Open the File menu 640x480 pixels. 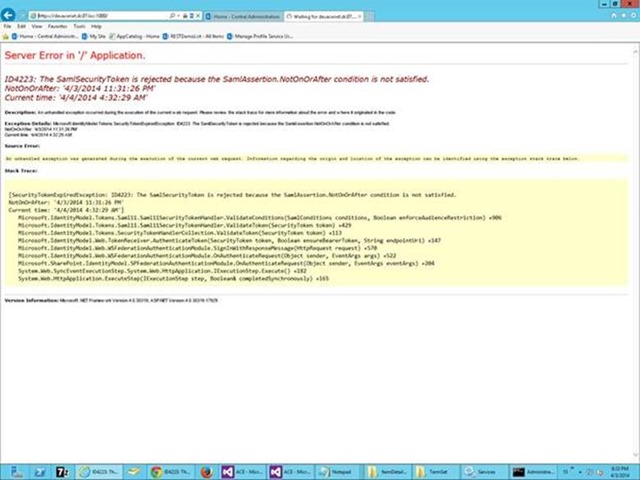point(7,27)
